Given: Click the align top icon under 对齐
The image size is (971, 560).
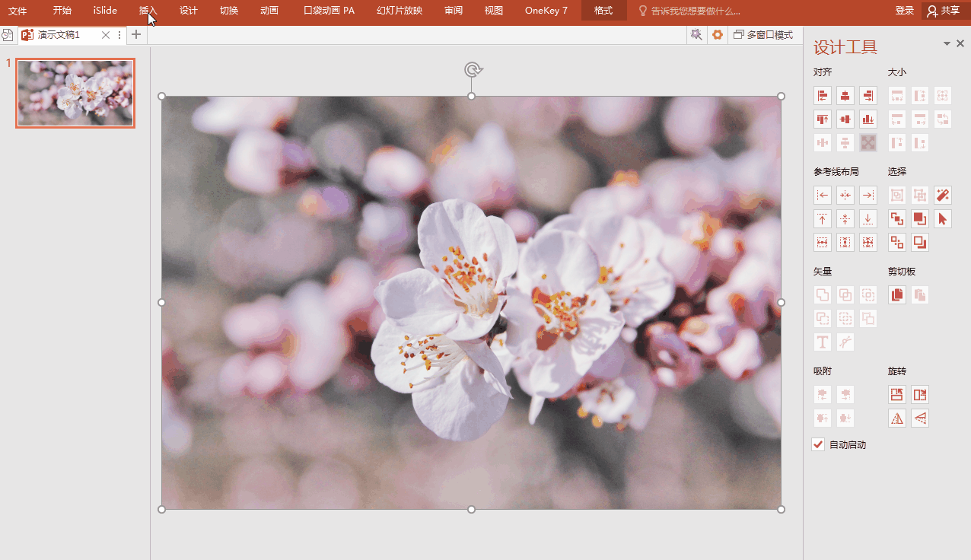Looking at the screenshot, I should tap(822, 119).
